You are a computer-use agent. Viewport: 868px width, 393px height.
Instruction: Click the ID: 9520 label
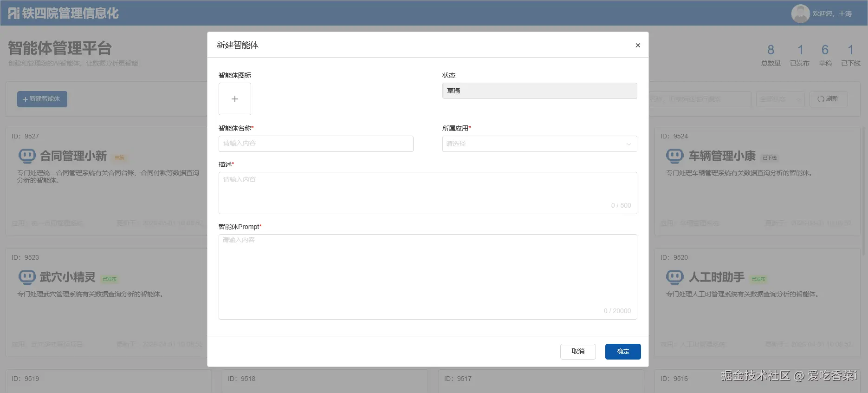point(674,257)
